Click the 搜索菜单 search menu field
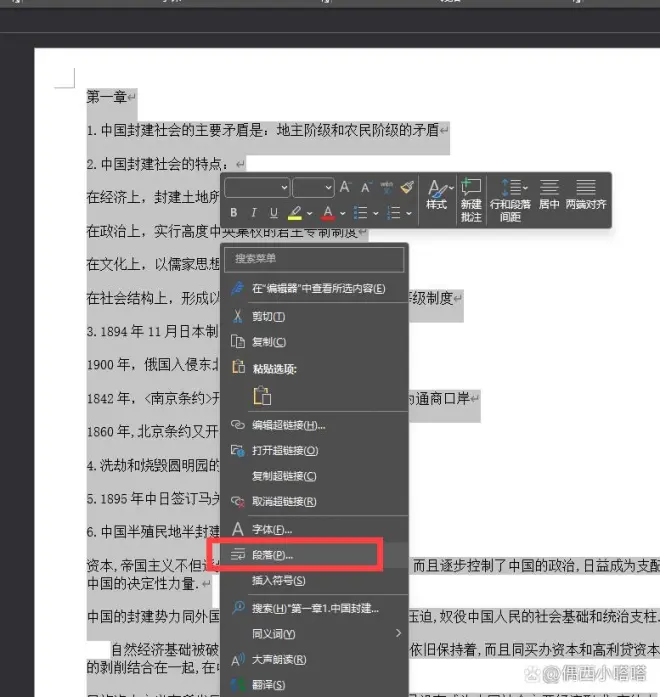Screen dimensions: 660x697 (315, 259)
